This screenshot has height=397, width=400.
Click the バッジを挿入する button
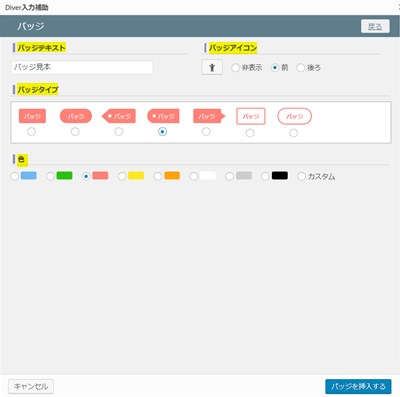tap(358, 386)
